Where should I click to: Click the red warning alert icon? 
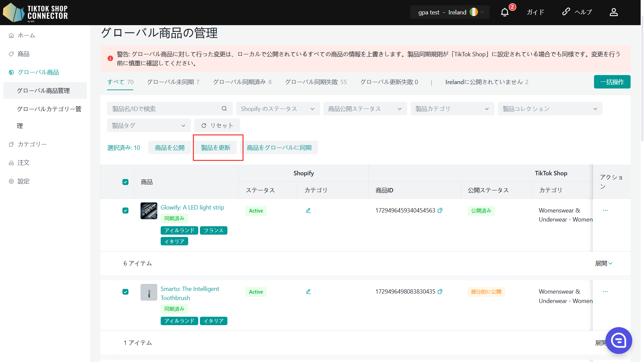[110, 58]
